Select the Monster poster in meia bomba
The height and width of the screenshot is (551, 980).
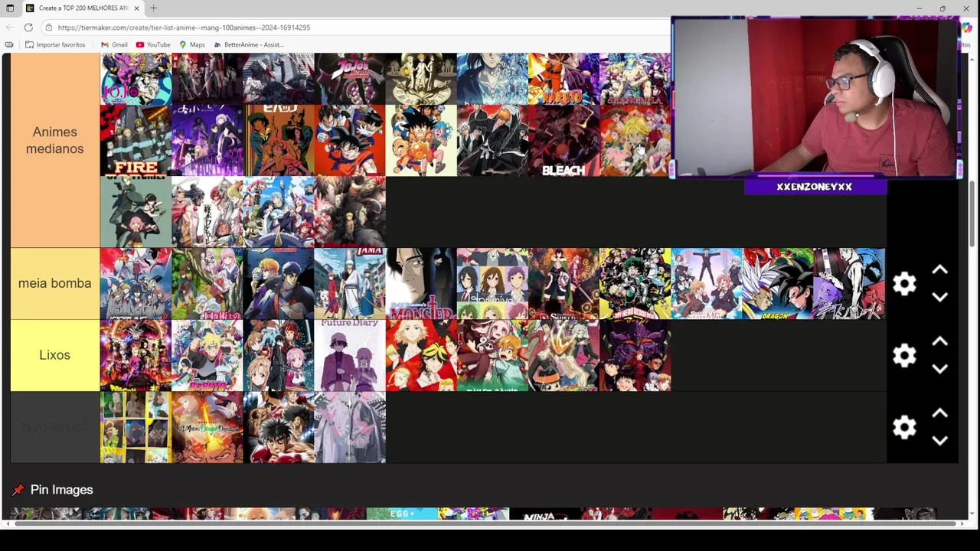point(421,283)
